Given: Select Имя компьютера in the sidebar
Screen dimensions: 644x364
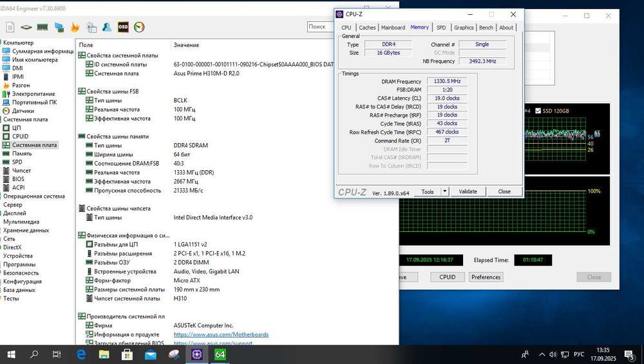Looking at the screenshot, I should click(x=35, y=59).
